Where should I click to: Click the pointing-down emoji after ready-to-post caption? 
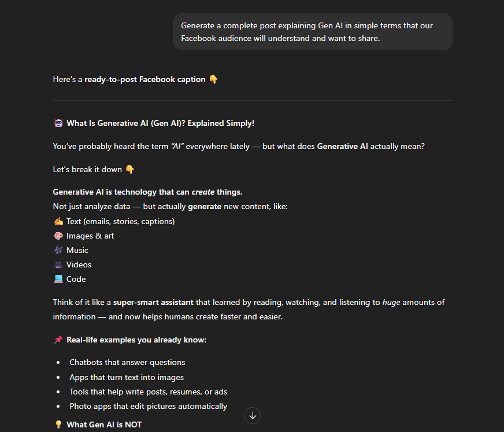click(213, 79)
